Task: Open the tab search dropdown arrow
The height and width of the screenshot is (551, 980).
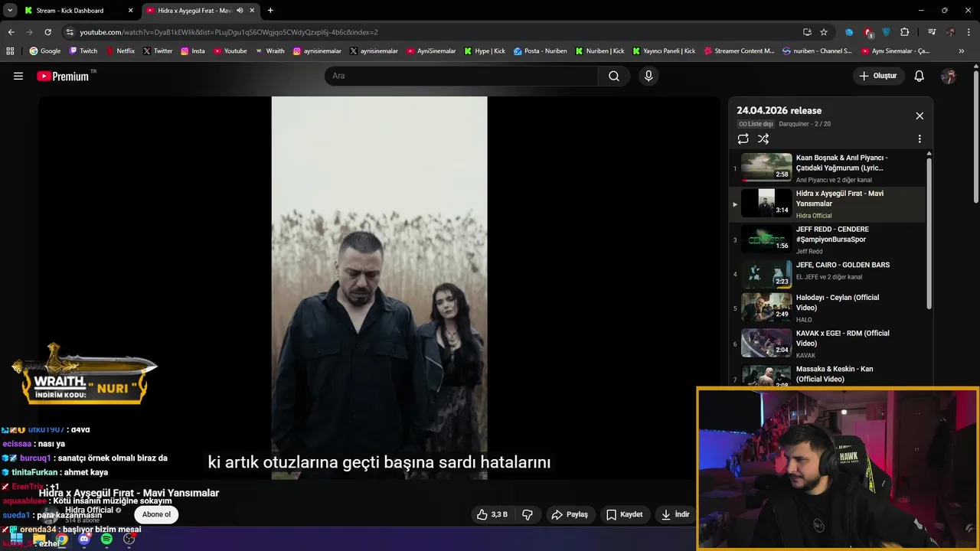Action: (x=9, y=11)
